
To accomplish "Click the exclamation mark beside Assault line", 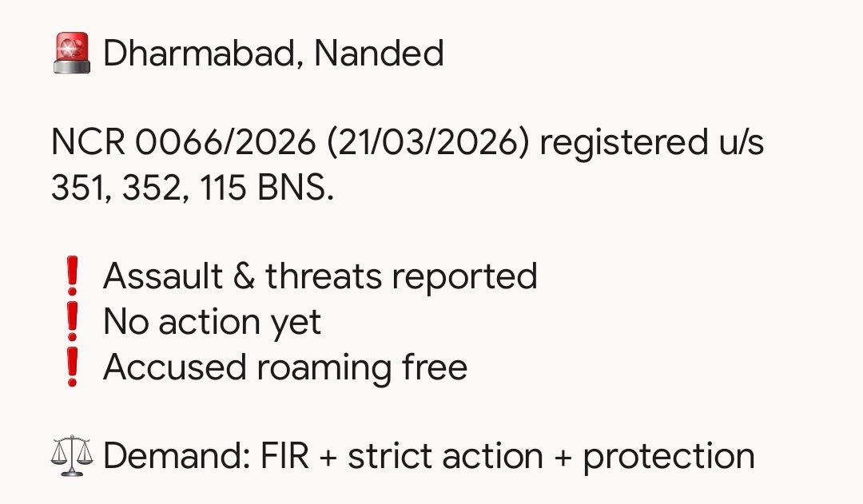I will click(73, 277).
